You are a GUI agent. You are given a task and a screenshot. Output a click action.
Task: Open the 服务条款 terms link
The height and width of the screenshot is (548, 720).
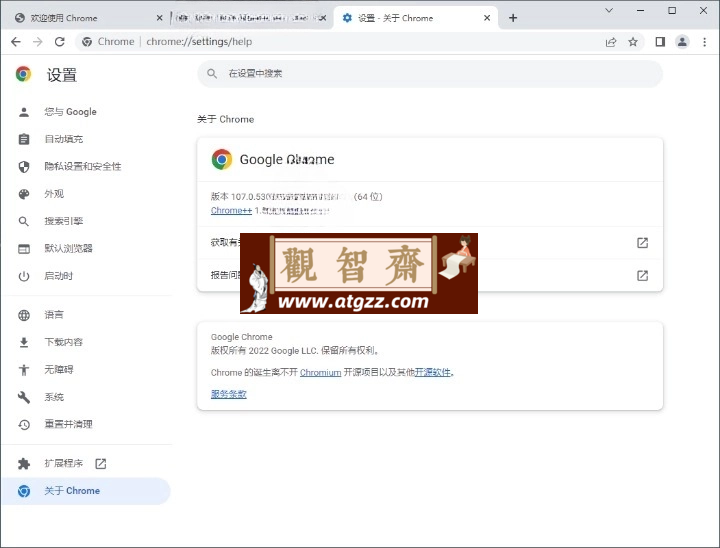pyautogui.click(x=229, y=394)
